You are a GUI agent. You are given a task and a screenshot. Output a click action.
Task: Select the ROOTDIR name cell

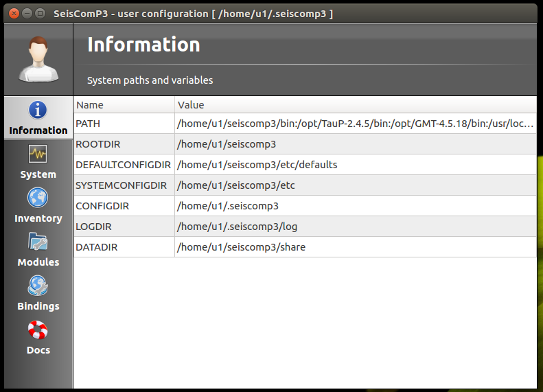[124, 144]
